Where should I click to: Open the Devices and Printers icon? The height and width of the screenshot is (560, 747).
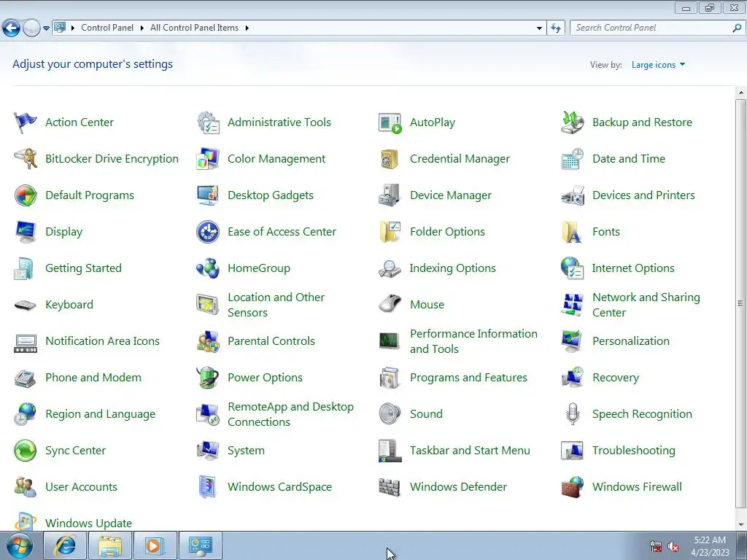click(572, 195)
